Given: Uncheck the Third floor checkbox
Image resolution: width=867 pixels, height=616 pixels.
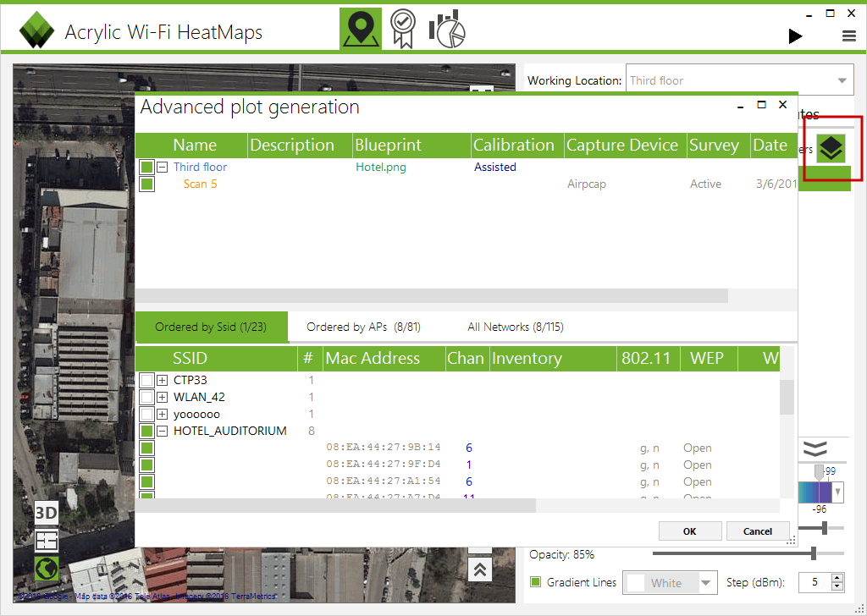Looking at the screenshot, I should pyautogui.click(x=146, y=167).
